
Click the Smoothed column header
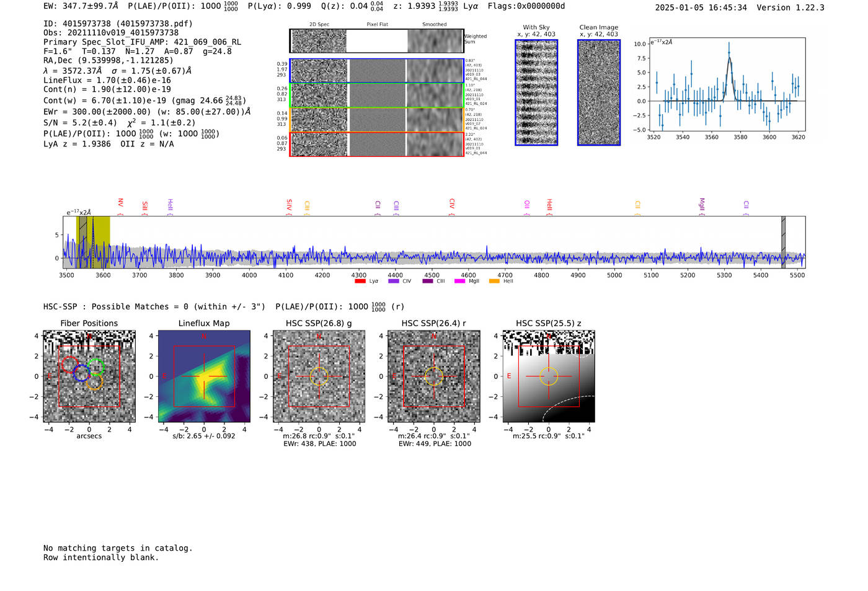point(435,25)
